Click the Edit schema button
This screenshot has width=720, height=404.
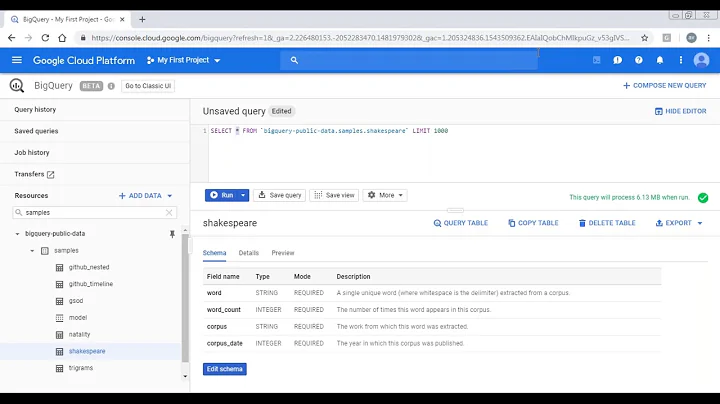pyautogui.click(x=225, y=369)
